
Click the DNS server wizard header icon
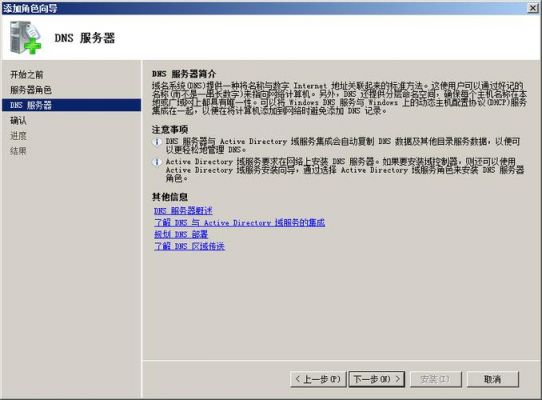click(25, 37)
